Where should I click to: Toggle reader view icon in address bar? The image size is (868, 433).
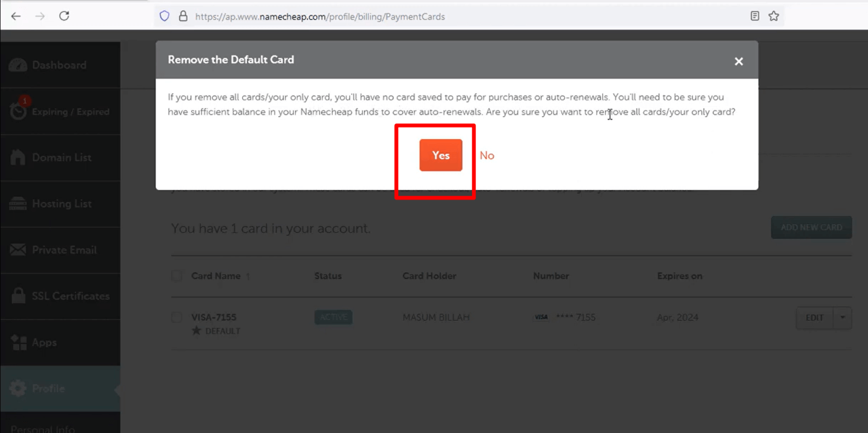pos(755,16)
